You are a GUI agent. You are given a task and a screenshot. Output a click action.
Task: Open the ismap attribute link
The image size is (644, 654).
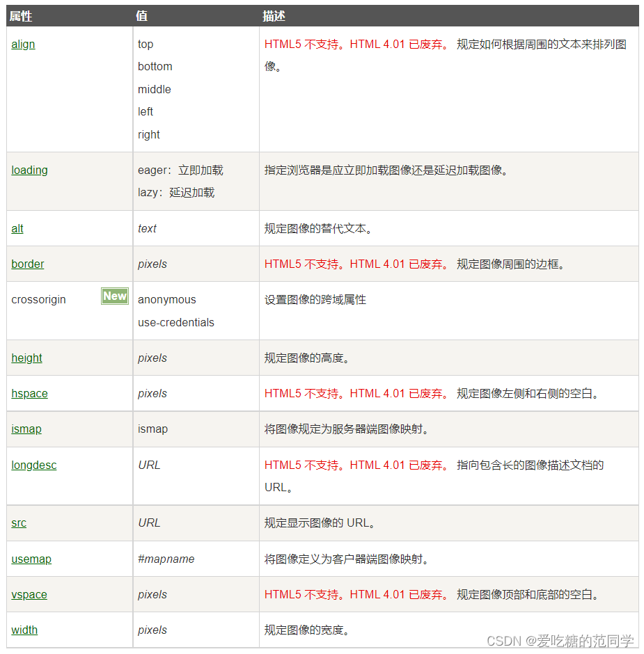tap(26, 429)
